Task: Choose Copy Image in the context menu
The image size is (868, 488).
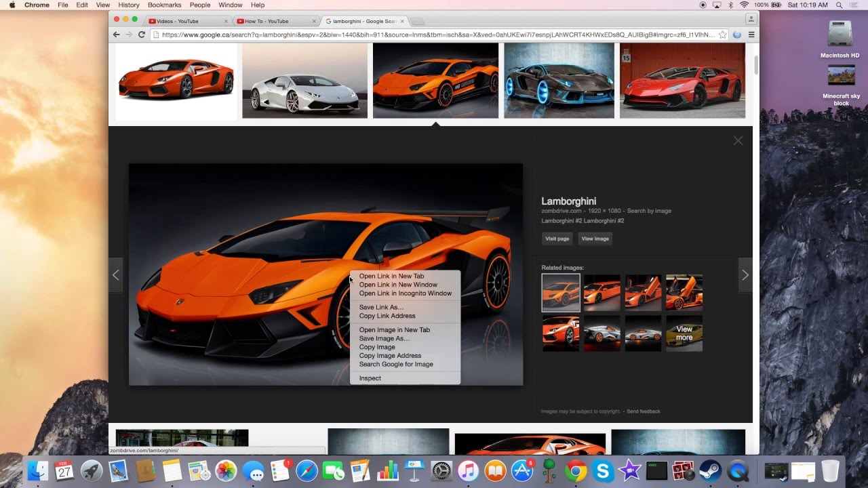Action: point(405,347)
